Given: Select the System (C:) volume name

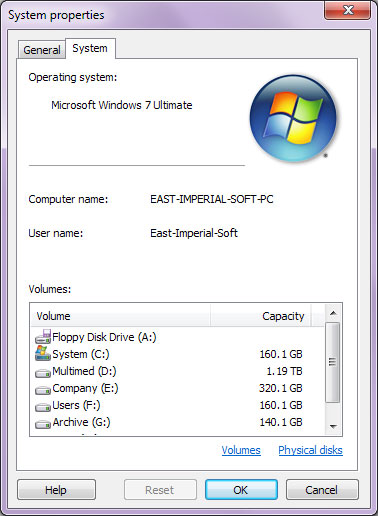Looking at the screenshot, I should (x=81, y=354).
